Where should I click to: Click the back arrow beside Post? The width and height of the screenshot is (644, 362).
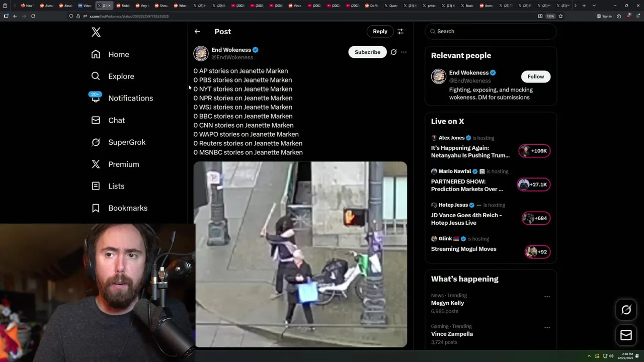tap(197, 31)
